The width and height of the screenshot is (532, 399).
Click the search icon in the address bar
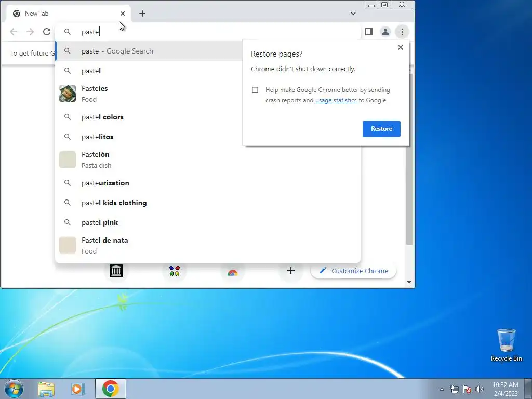coord(68,32)
